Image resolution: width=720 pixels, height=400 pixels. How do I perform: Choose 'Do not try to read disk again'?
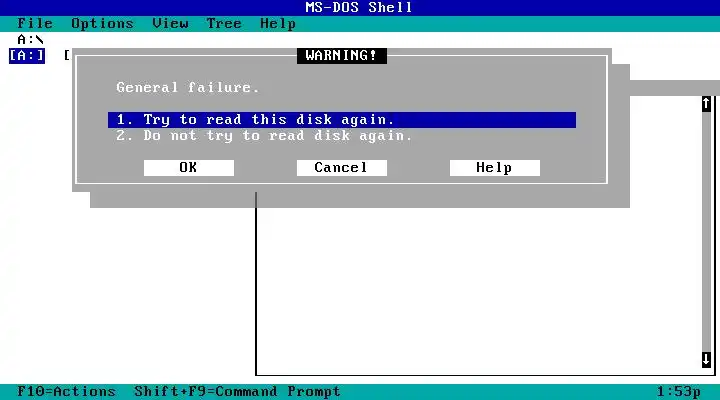click(x=264, y=136)
